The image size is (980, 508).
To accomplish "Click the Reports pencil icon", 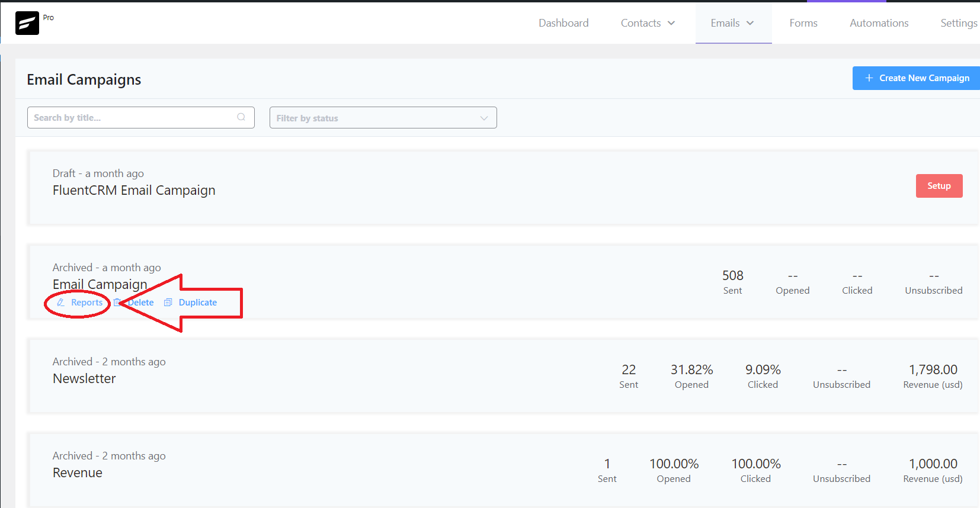I will [60, 303].
